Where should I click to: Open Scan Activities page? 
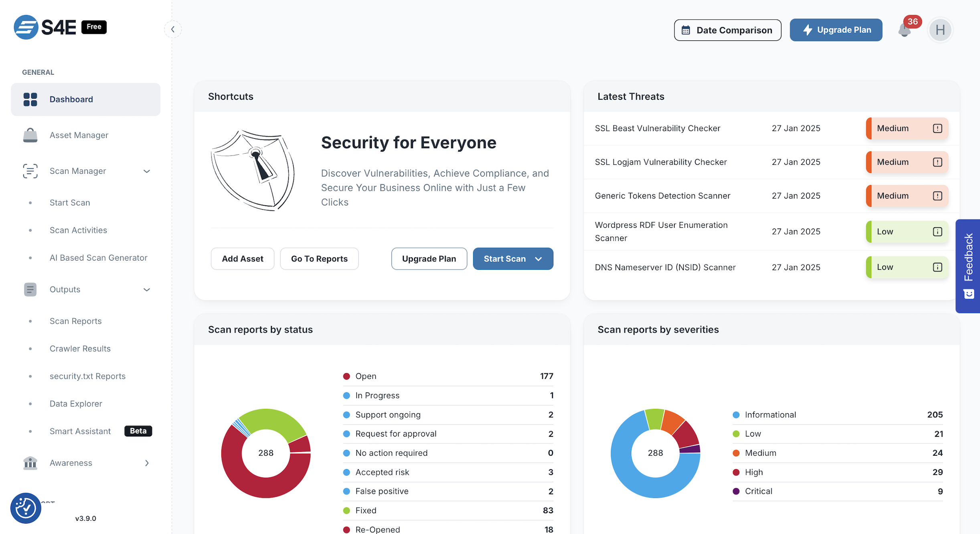coord(78,231)
